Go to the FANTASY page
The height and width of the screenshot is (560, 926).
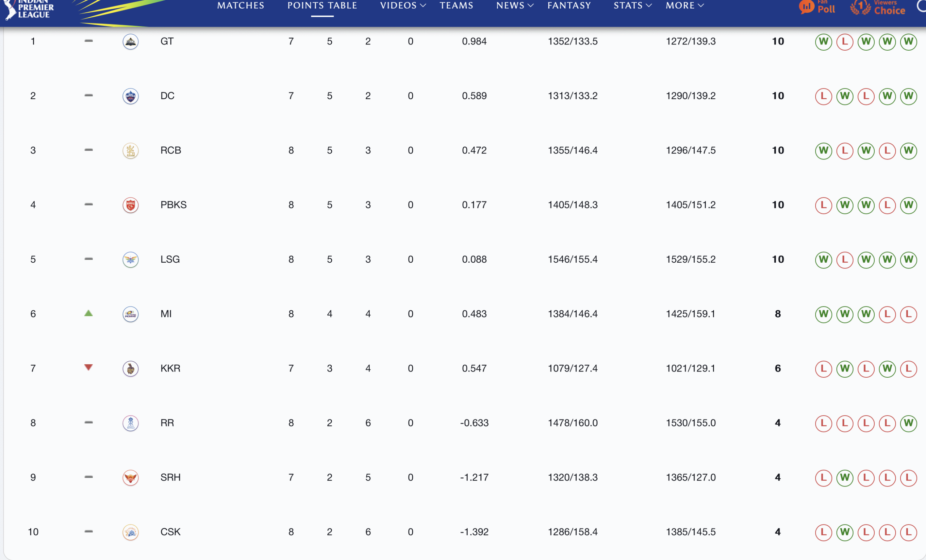tap(569, 6)
